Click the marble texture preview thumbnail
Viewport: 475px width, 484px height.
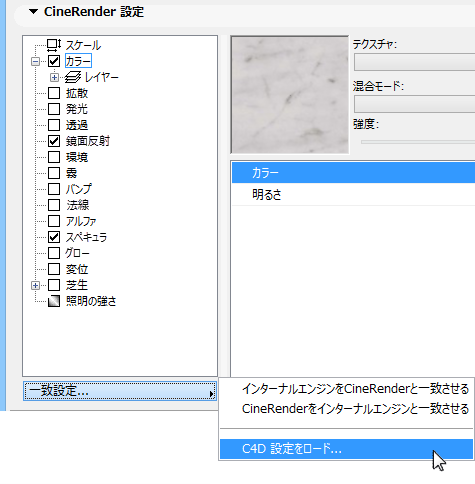pos(290,95)
